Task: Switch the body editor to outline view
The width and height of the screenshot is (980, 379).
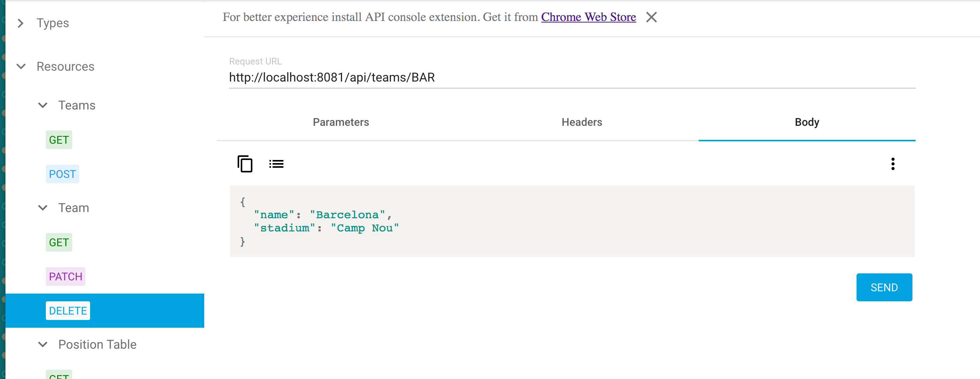Action: [x=276, y=163]
